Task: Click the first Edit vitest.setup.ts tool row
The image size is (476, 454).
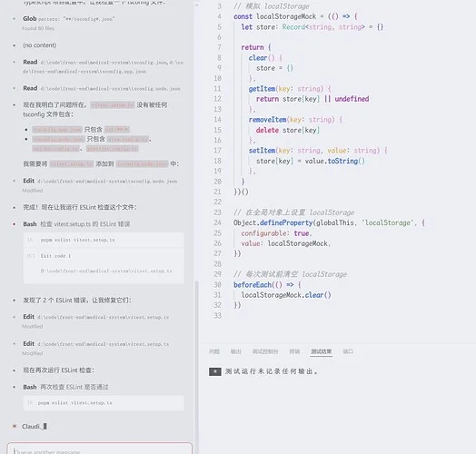Action: pos(95,317)
